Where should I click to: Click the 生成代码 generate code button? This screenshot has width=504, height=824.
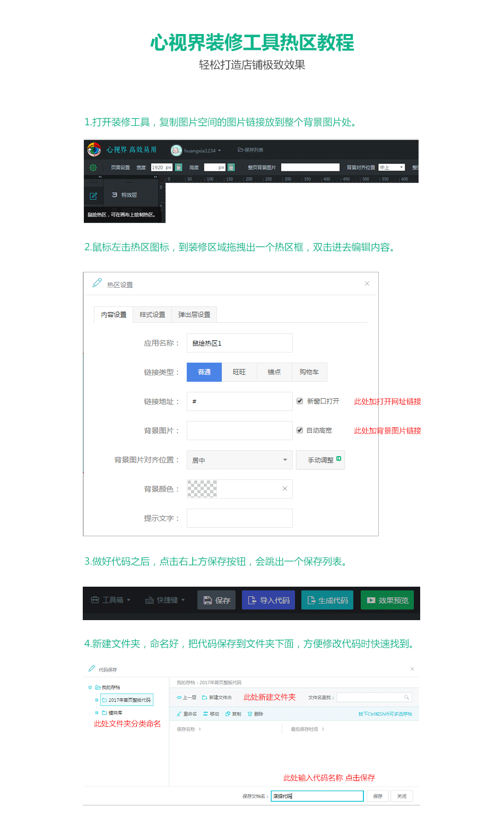tap(327, 600)
